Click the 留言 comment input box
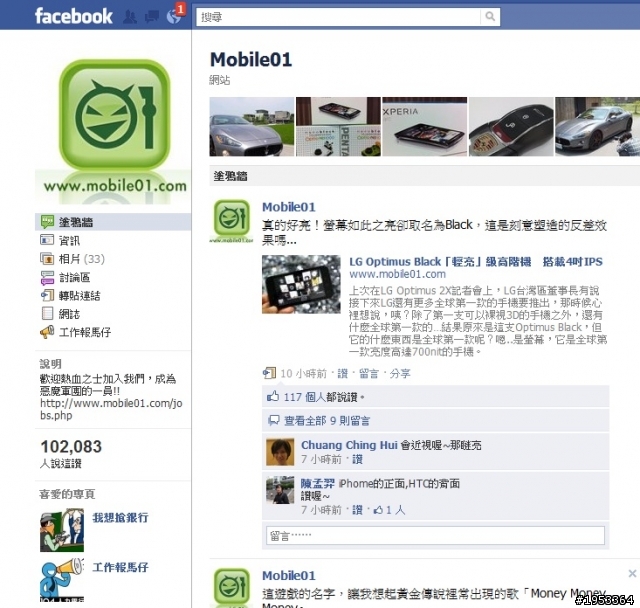The height and width of the screenshot is (608, 640). tap(436, 535)
